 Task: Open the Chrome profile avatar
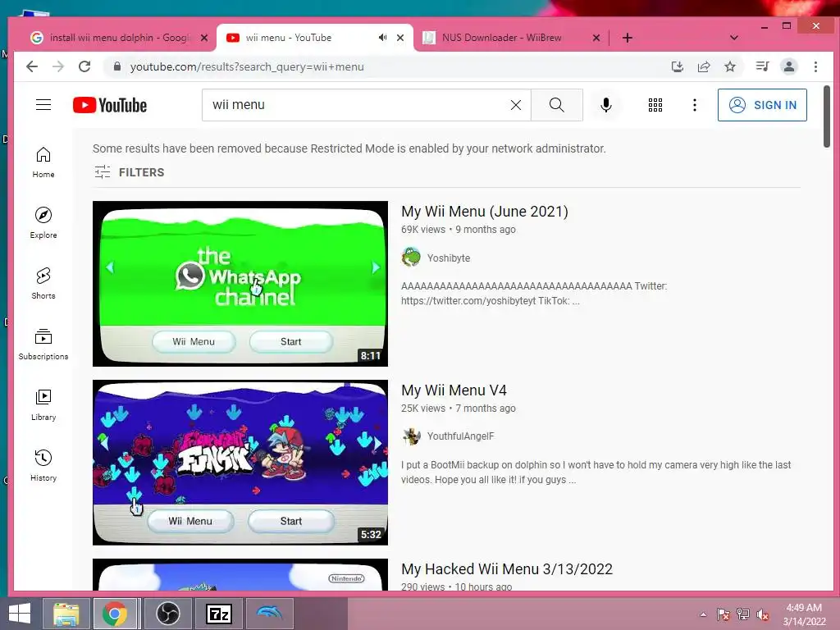pyautogui.click(x=788, y=66)
